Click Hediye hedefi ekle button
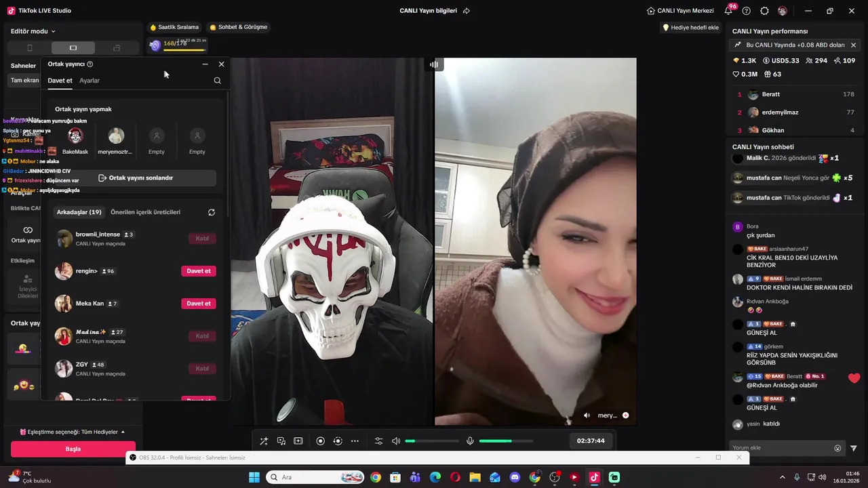 click(x=690, y=28)
